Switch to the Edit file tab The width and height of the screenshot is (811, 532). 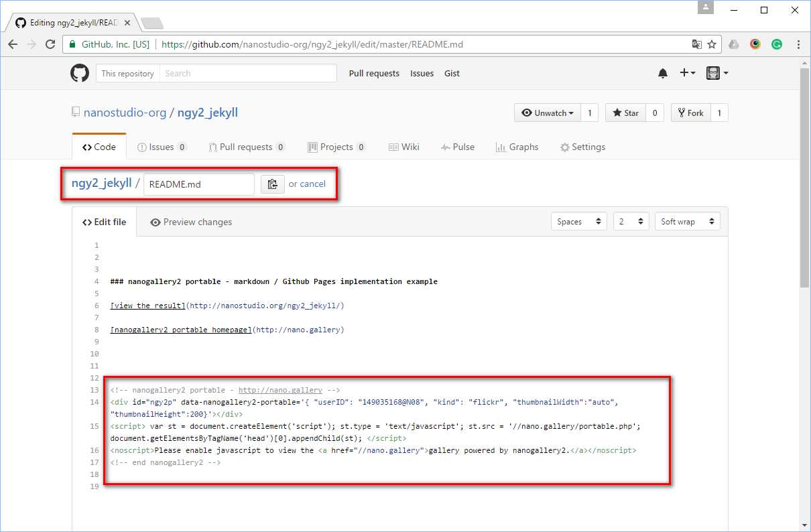104,222
